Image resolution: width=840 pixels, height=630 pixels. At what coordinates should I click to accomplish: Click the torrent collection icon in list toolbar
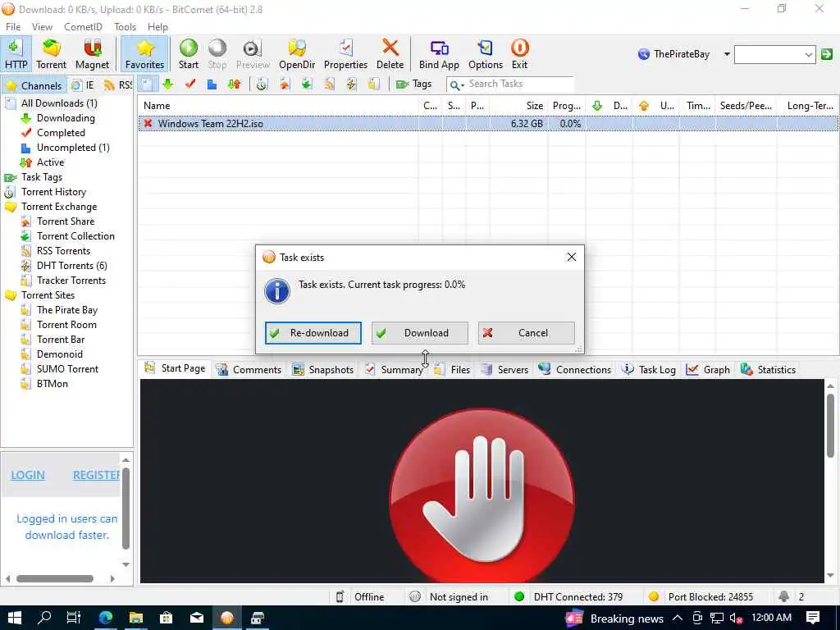307,84
